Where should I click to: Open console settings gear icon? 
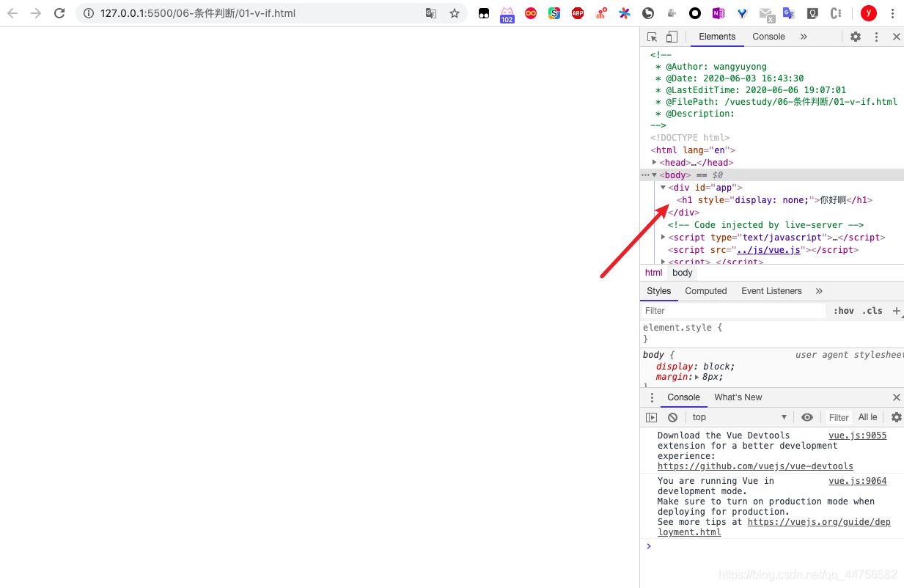click(896, 417)
